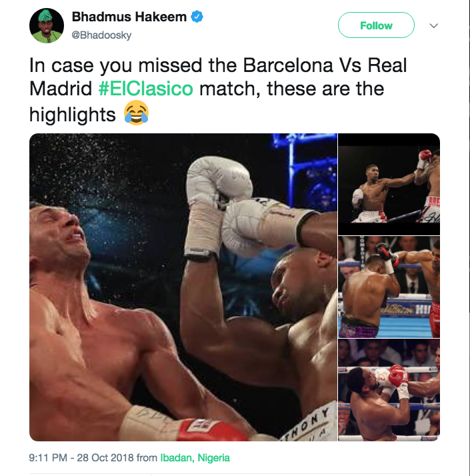470x476 pixels.
Task: Click the @Bhadoosky handle
Action: tap(101, 35)
